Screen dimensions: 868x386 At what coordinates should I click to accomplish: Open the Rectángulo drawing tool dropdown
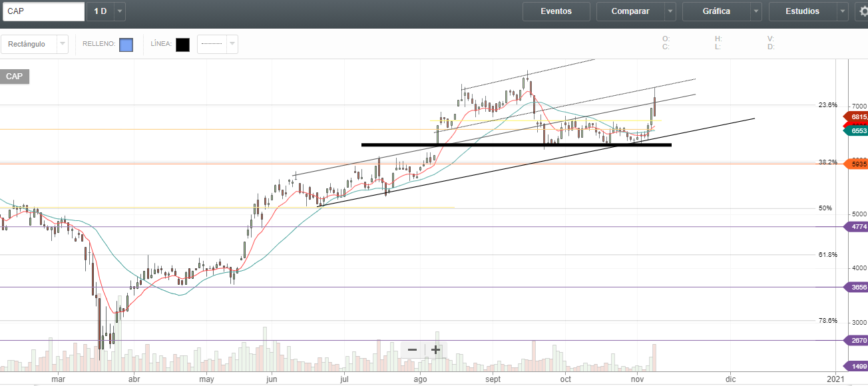[35, 44]
